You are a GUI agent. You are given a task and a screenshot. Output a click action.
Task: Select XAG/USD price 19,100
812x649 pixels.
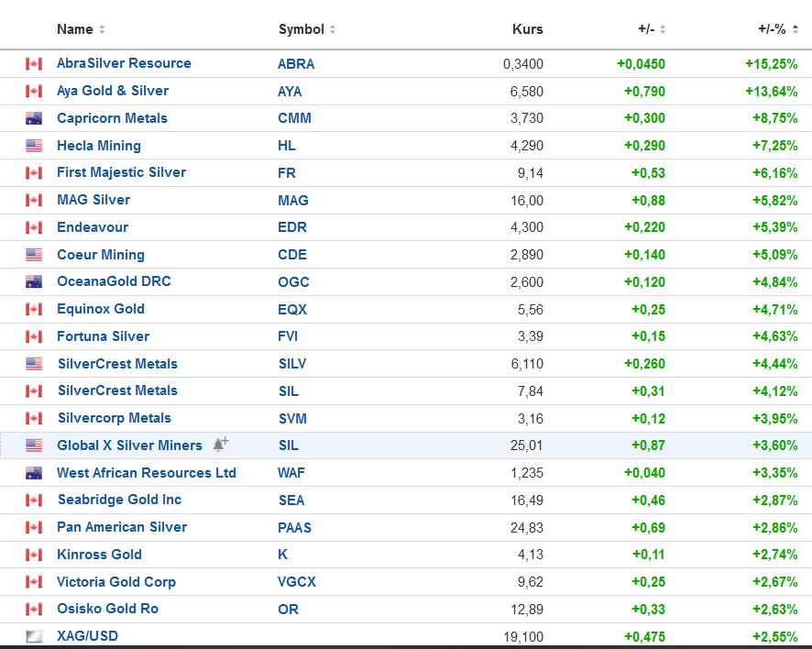coord(523,637)
